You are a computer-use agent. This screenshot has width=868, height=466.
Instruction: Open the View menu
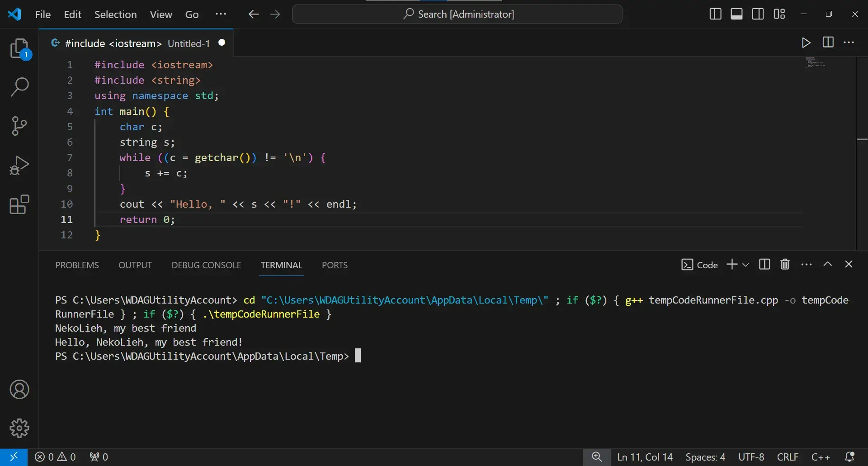click(161, 14)
